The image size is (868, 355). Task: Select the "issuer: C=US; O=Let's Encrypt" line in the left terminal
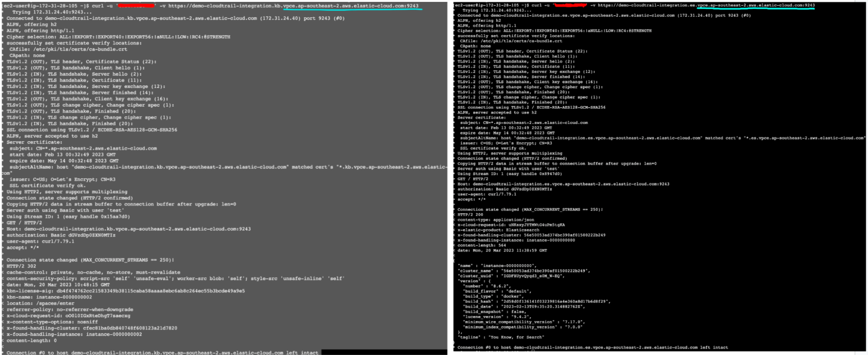(63, 179)
